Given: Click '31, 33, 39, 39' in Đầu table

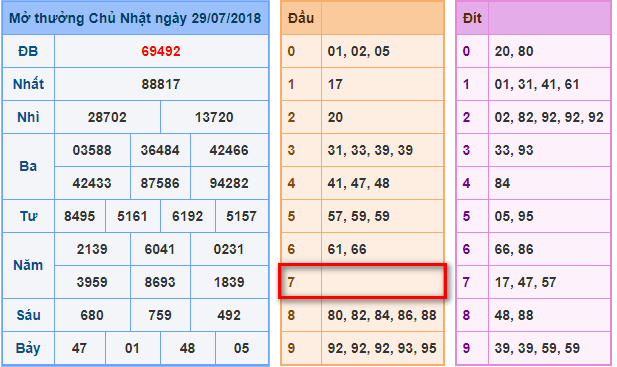Looking at the screenshot, I should (x=370, y=150).
